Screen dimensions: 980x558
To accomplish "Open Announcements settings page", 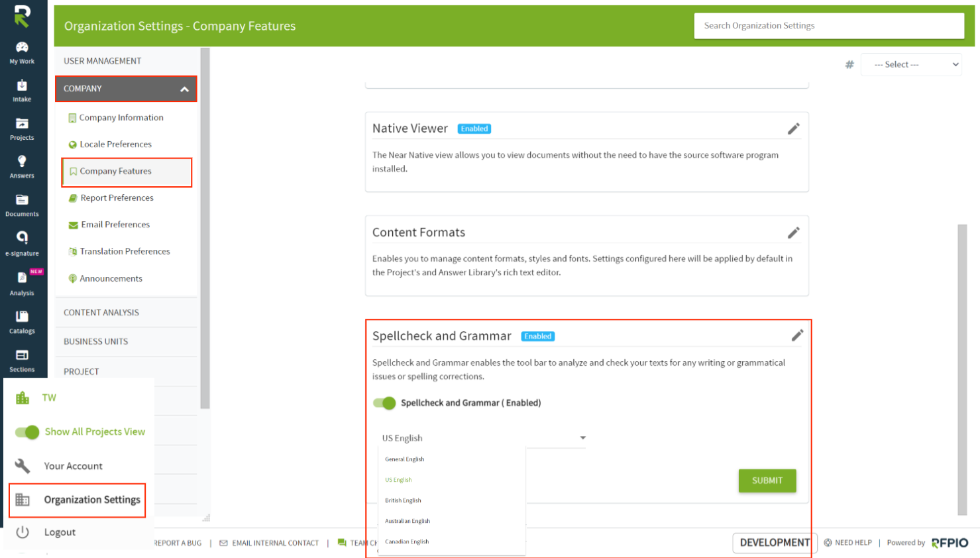I will click(111, 279).
